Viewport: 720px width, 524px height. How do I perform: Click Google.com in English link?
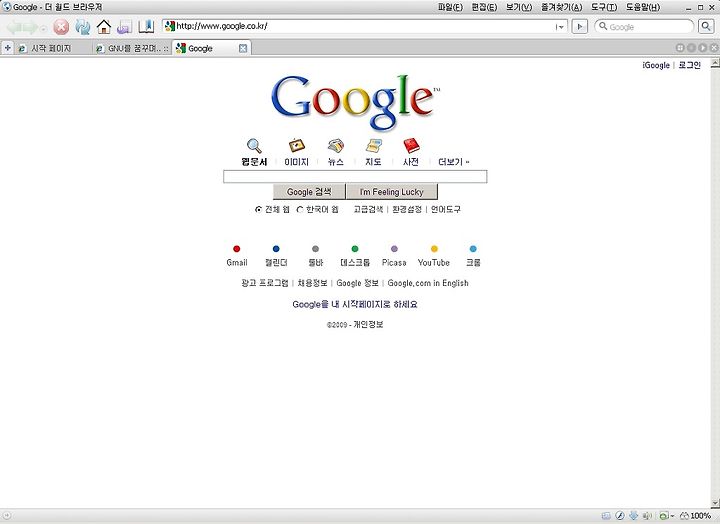(428, 283)
